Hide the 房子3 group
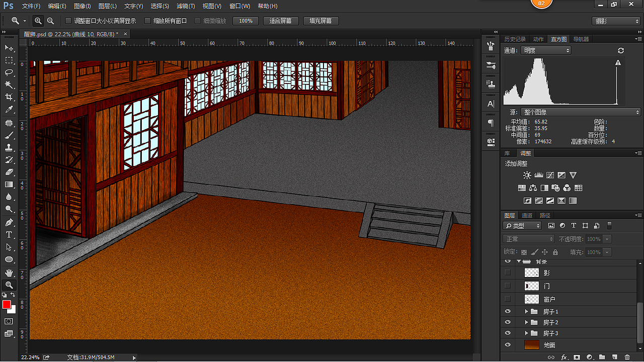644x362 pixels. click(508, 333)
